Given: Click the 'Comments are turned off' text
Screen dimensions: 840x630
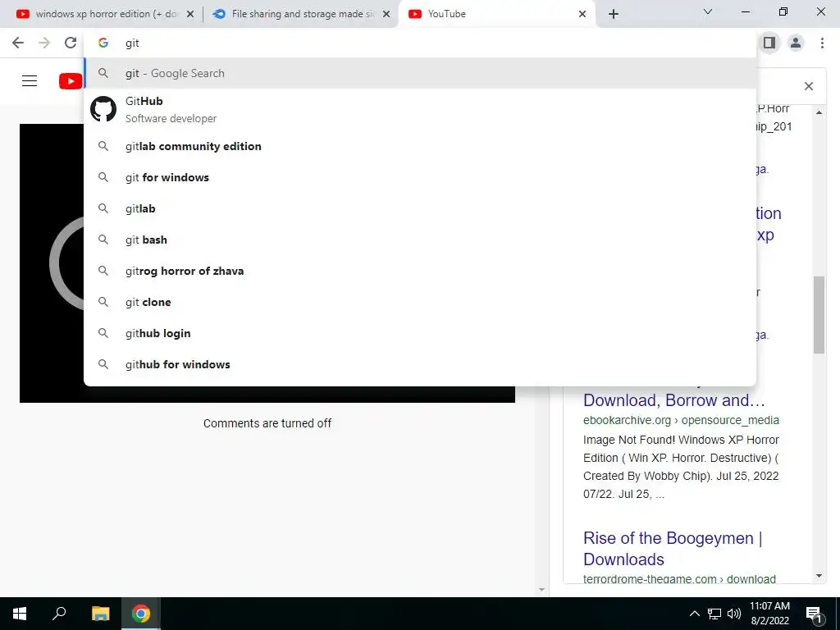Looking at the screenshot, I should (267, 423).
